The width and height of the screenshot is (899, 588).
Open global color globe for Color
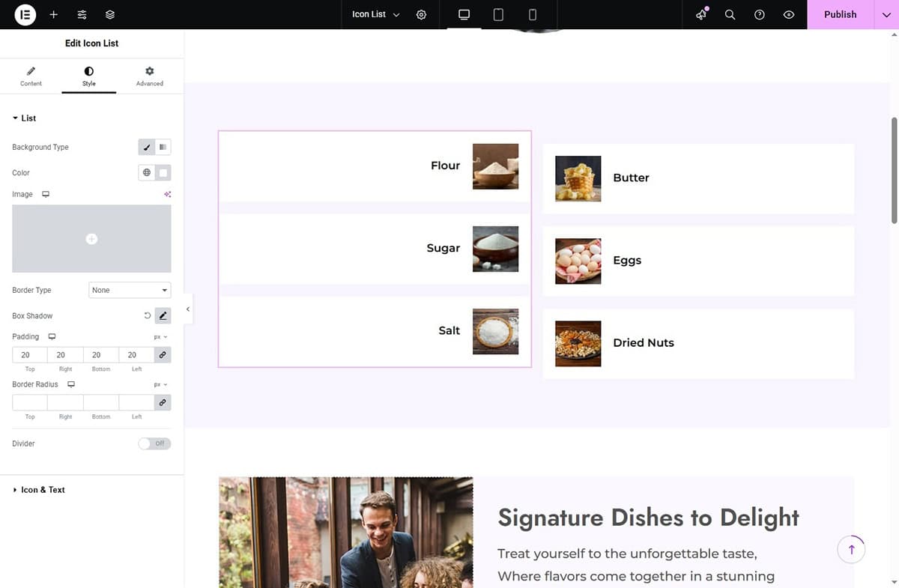(x=147, y=173)
